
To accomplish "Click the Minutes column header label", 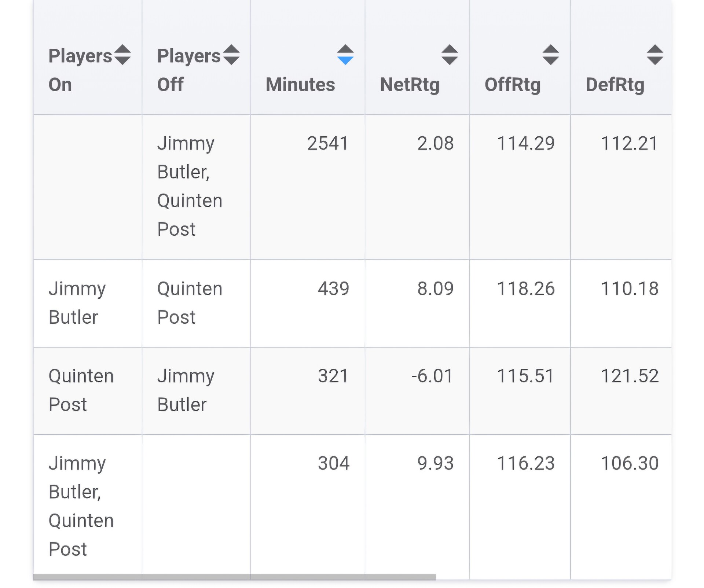I will coord(300,85).
